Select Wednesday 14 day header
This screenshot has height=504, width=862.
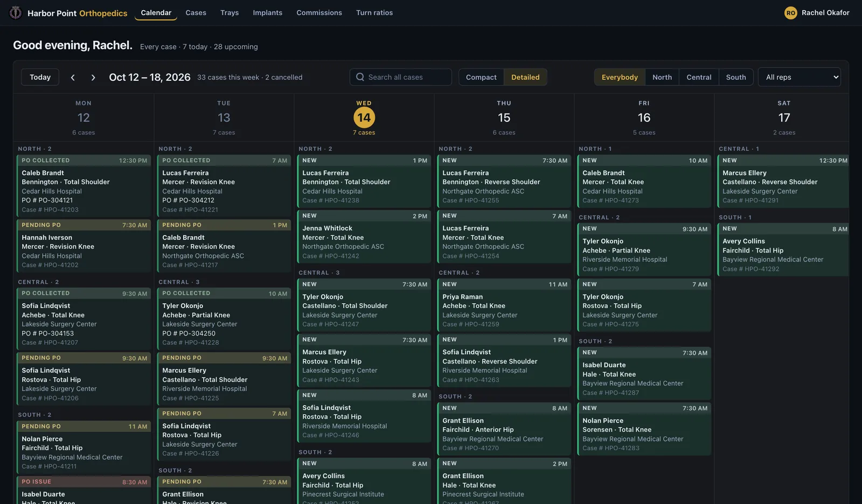(x=364, y=117)
